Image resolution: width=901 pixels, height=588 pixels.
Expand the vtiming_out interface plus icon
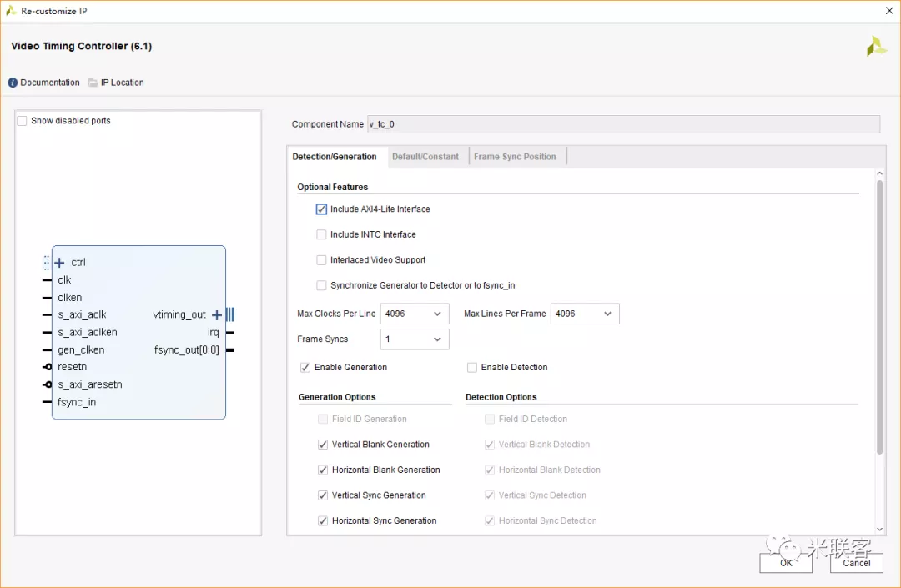217,314
